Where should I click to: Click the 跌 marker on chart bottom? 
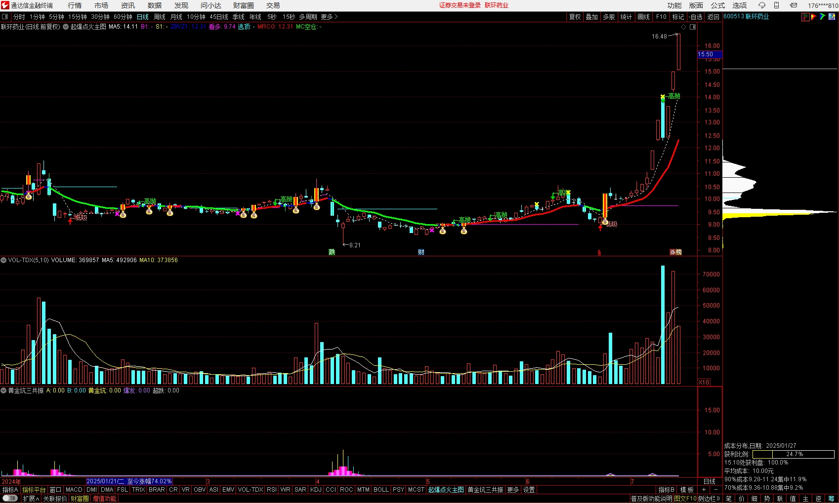click(332, 252)
